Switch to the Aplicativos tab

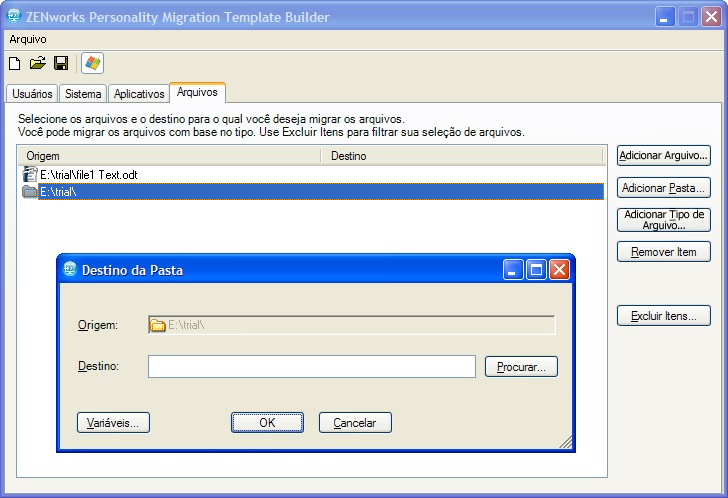139,94
